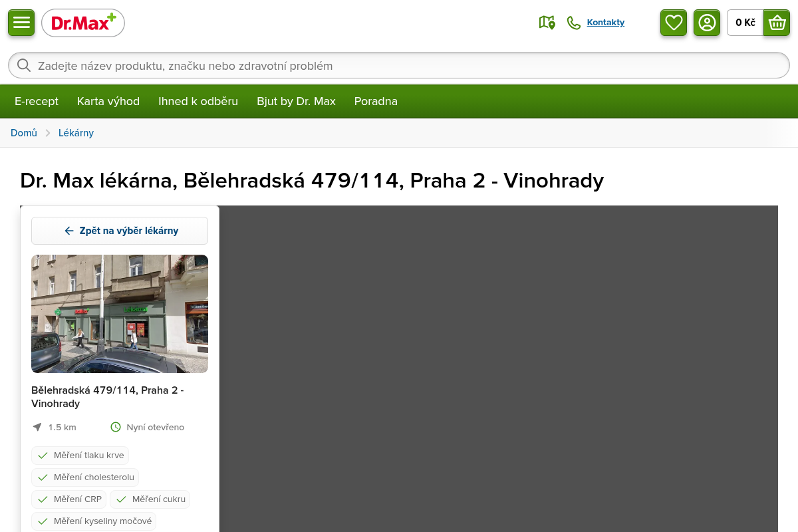
Task: Click the dark map area
Action: pyautogui.click(x=499, y=369)
